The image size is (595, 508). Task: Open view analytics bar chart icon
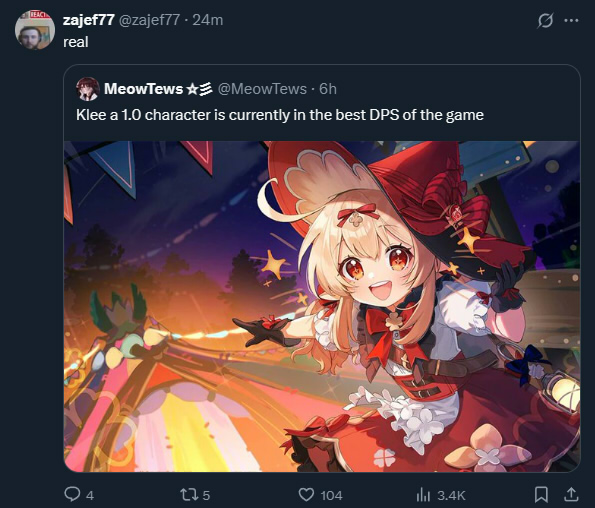coord(423,495)
